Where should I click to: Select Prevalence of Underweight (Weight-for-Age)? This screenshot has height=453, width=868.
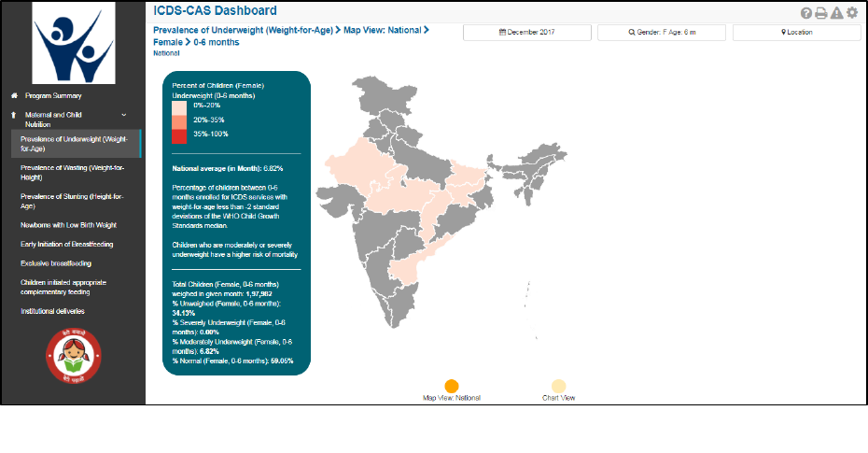tap(76, 144)
